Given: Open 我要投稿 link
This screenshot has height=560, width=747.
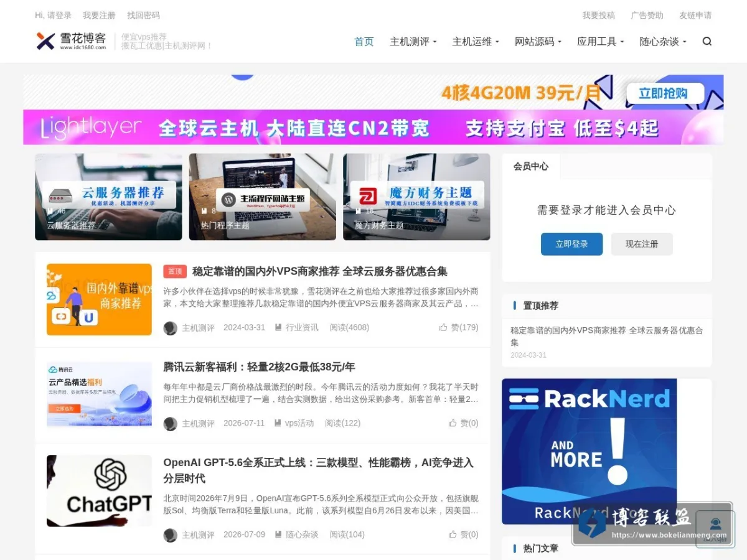Looking at the screenshot, I should click(x=598, y=16).
